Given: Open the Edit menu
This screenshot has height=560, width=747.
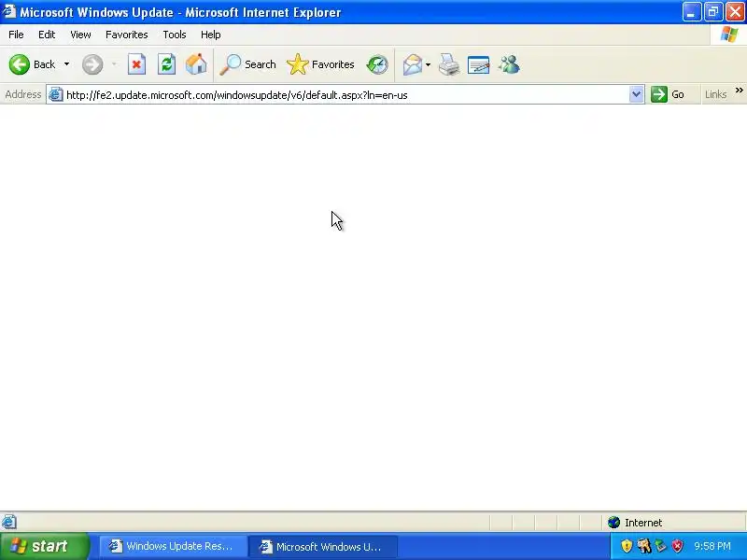Looking at the screenshot, I should tap(47, 35).
